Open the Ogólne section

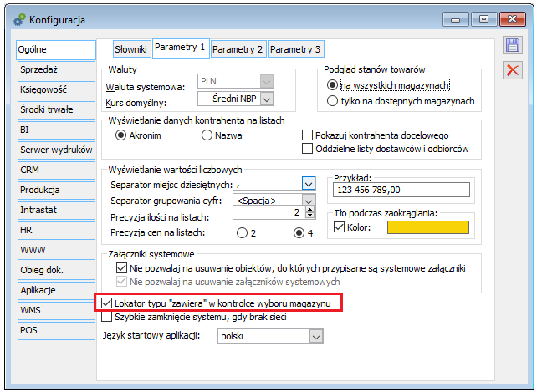click(x=56, y=49)
